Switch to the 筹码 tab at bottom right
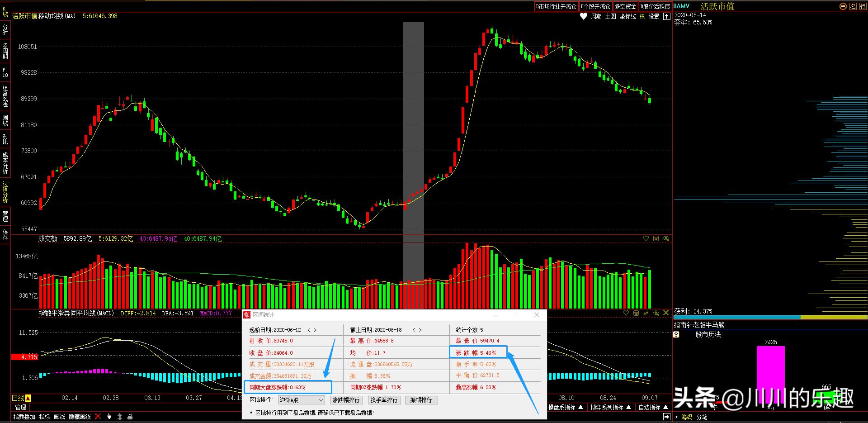The height and width of the screenshot is (423, 868). pos(687,417)
